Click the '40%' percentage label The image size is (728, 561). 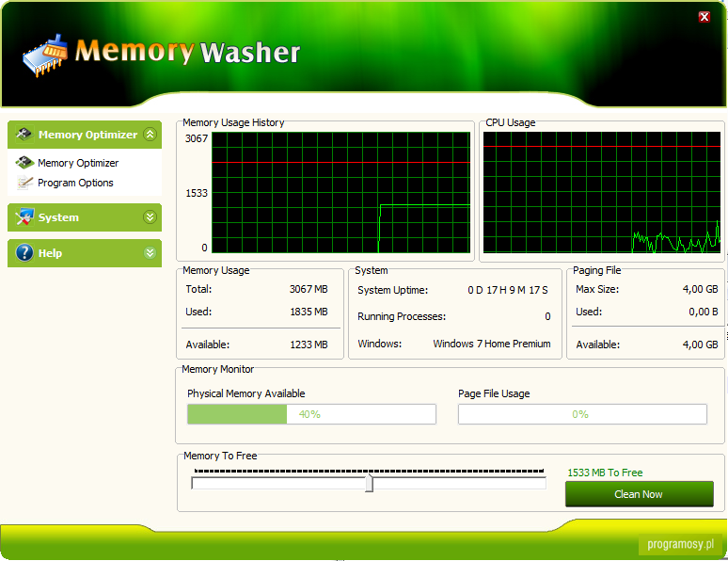309,414
